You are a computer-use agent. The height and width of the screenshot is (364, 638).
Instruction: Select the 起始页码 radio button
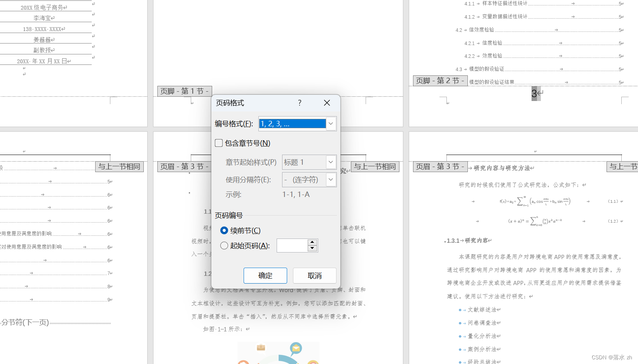coord(224,246)
